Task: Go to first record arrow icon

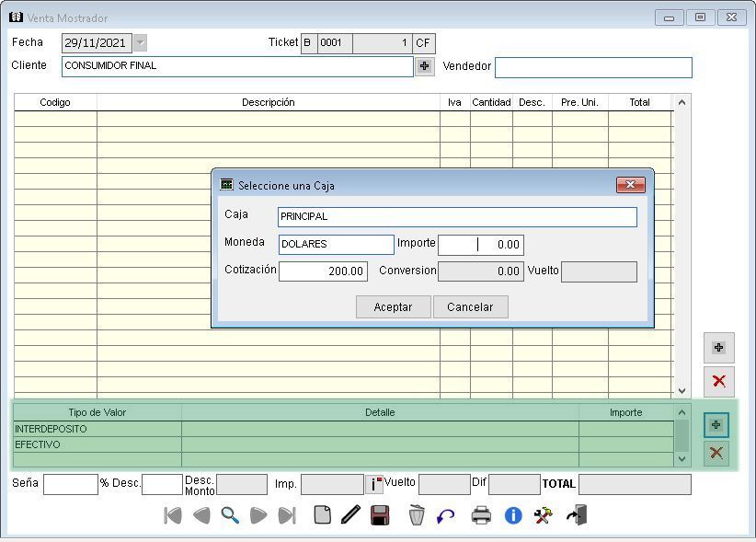Action: point(172,515)
